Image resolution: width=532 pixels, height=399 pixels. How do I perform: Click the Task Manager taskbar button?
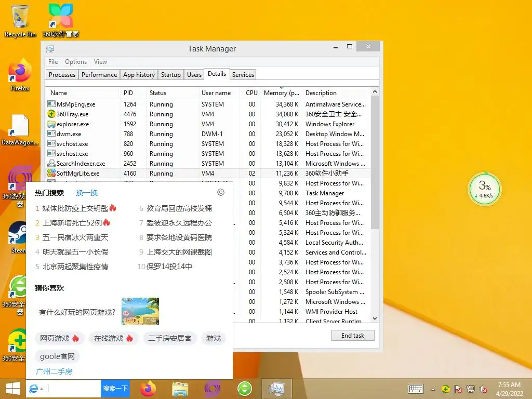click(277, 389)
